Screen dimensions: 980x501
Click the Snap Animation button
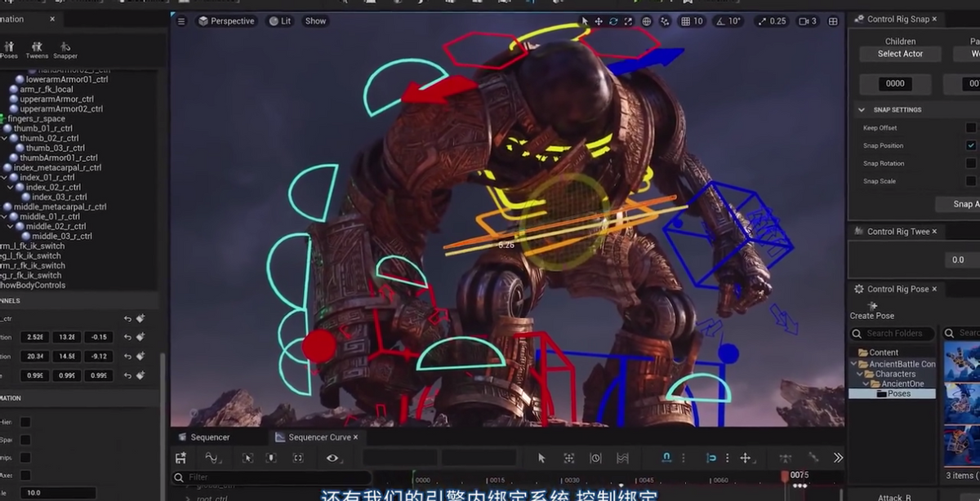957,204
